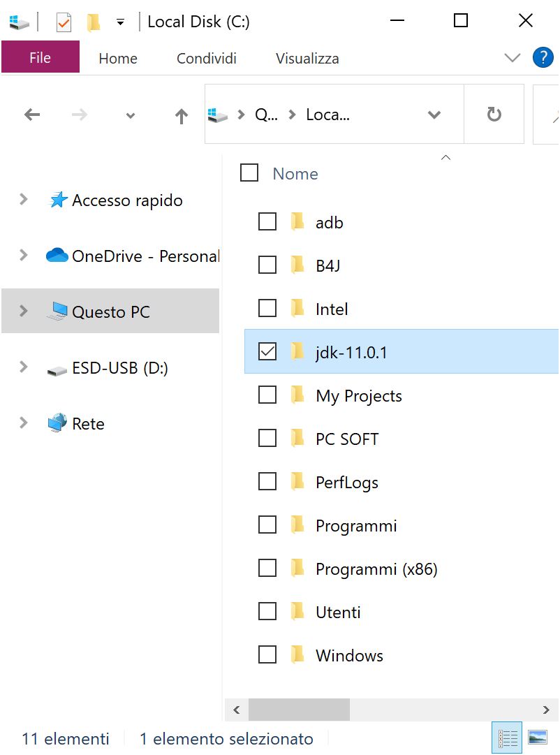Click the New Folder quick access icon

(x=93, y=22)
